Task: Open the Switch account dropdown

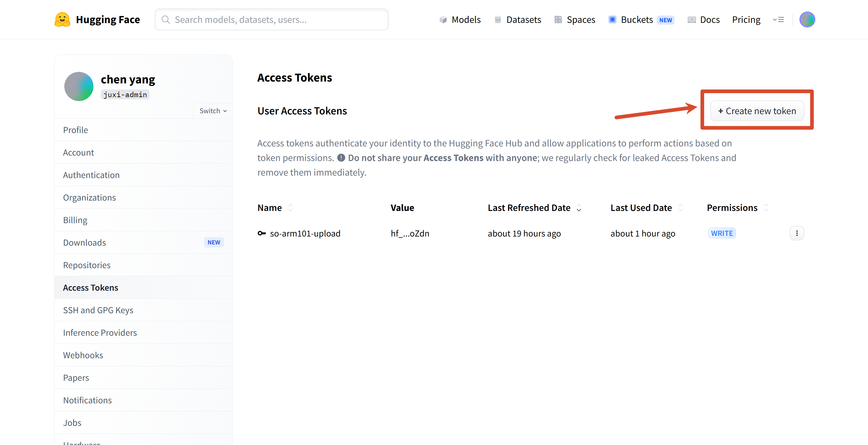Action: click(x=213, y=111)
